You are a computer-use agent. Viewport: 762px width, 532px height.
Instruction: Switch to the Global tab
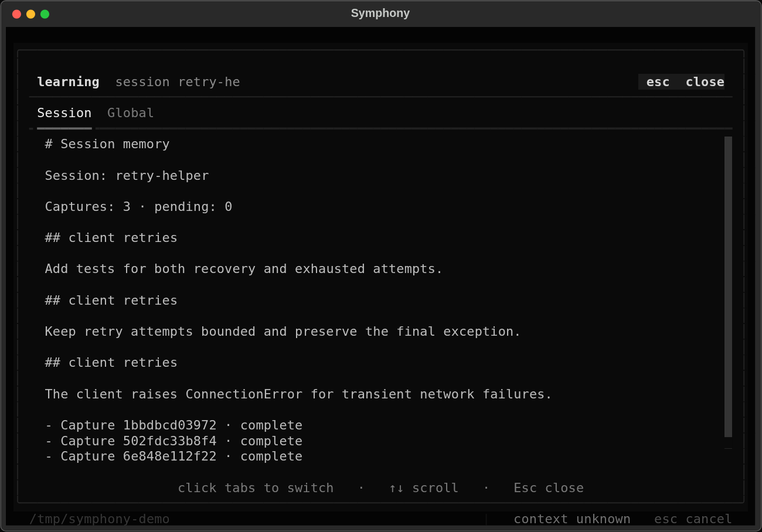pyautogui.click(x=130, y=113)
